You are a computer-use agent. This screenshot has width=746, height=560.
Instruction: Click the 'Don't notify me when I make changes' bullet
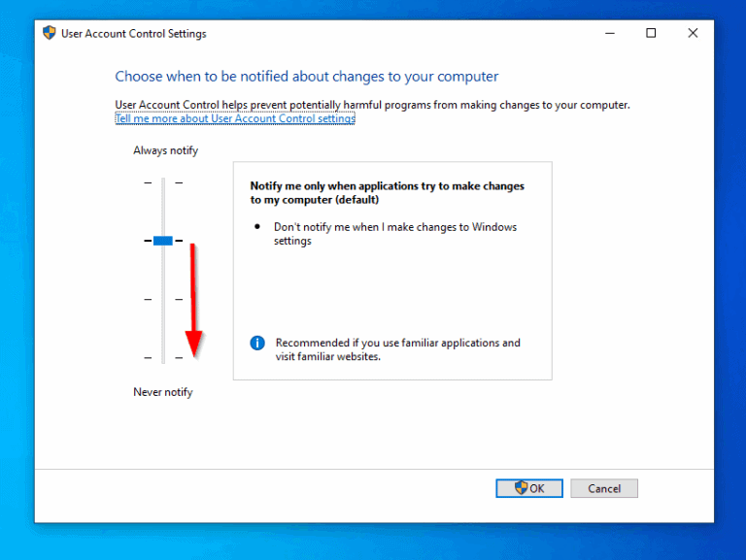395,233
